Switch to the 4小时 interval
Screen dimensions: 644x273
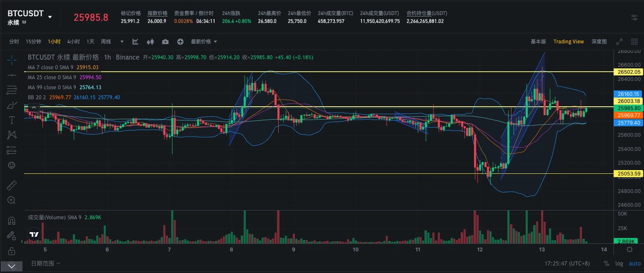click(x=73, y=41)
